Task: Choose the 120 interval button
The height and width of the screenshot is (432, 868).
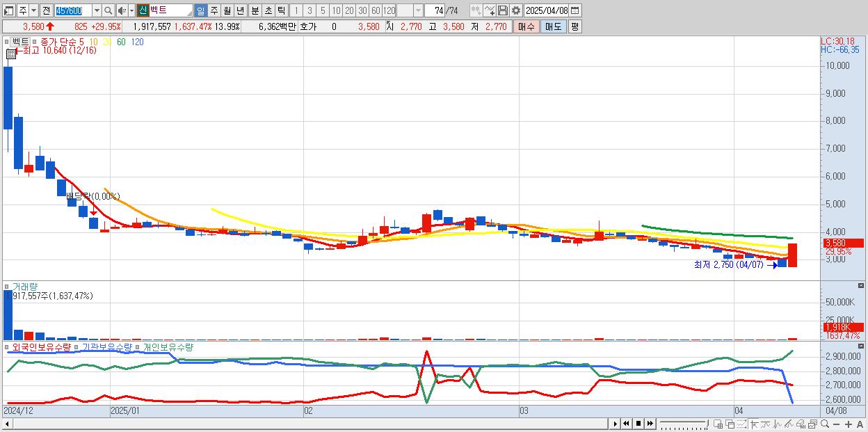Action: pos(389,10)
